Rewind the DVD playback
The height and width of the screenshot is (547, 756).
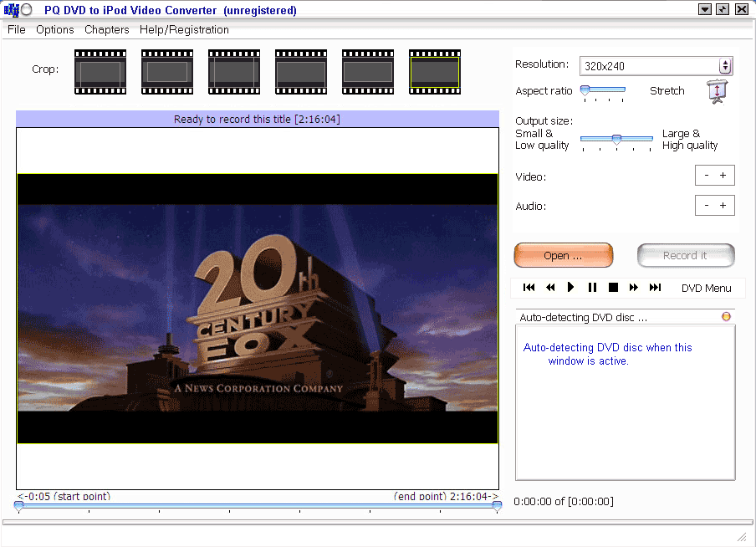(x=550, y=288)
